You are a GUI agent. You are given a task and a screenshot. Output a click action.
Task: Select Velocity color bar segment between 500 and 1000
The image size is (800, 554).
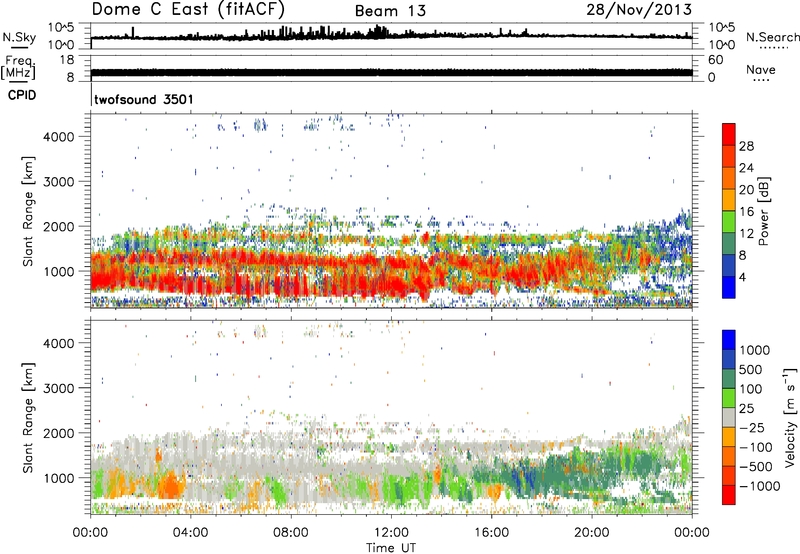pos(729,359)
